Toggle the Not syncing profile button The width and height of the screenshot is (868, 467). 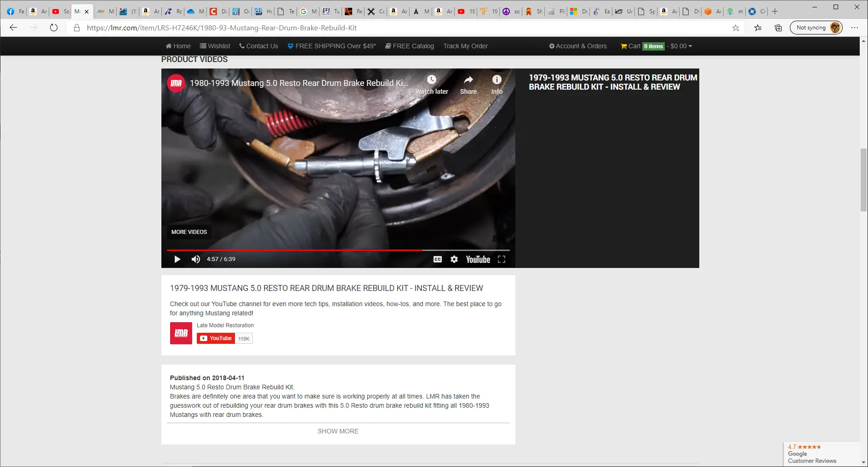point(816,28)
